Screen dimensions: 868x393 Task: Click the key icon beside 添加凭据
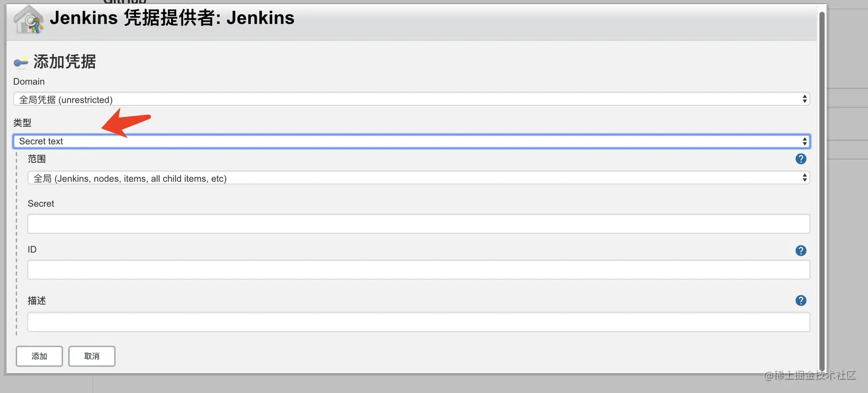pos(21,62)
